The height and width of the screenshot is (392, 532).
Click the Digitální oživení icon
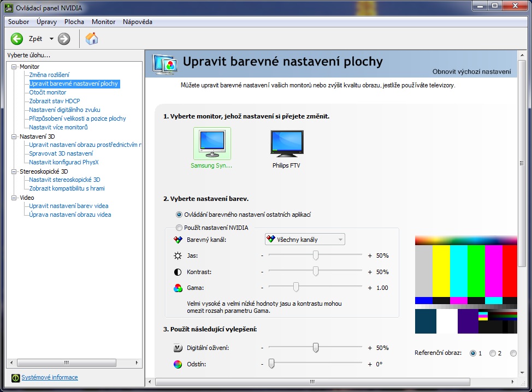click(178, 348)
